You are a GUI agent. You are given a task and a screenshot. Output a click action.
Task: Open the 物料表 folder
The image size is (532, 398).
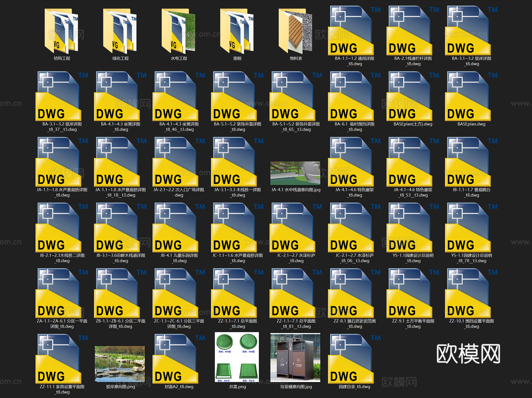296,31
